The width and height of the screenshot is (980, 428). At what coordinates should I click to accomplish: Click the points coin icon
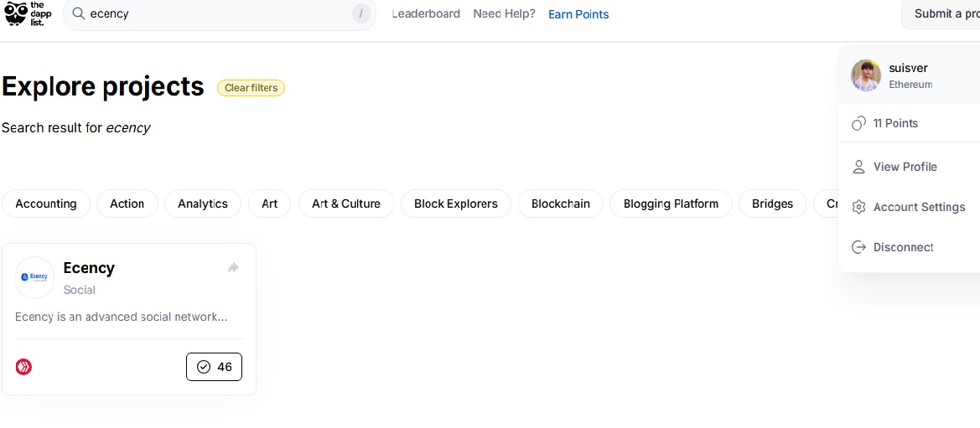(858, 123)
